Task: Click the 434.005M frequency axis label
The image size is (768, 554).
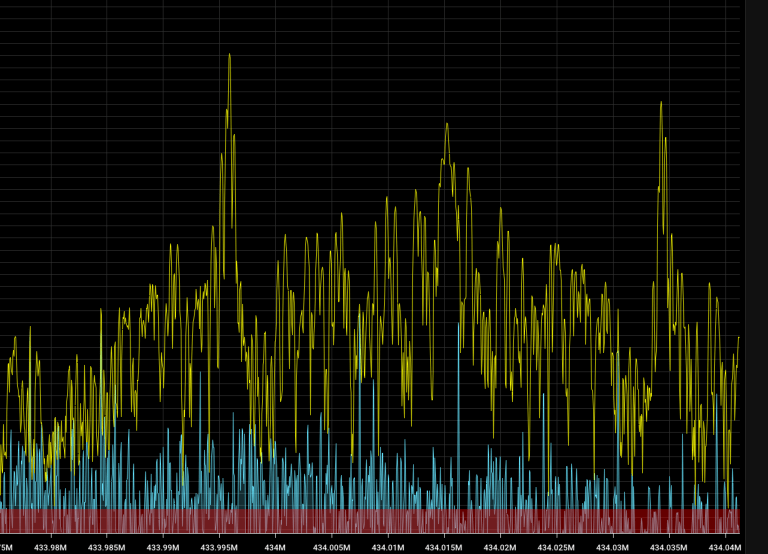Action: [331, 547]
